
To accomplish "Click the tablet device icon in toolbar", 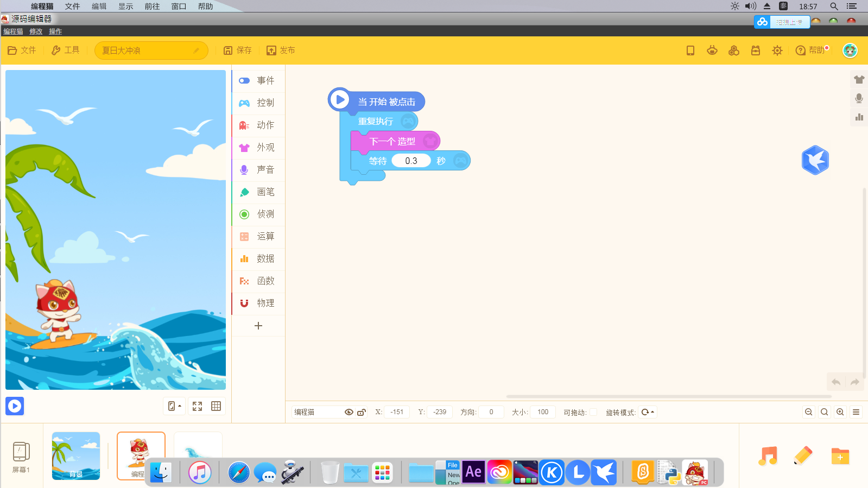I will 690,50.
